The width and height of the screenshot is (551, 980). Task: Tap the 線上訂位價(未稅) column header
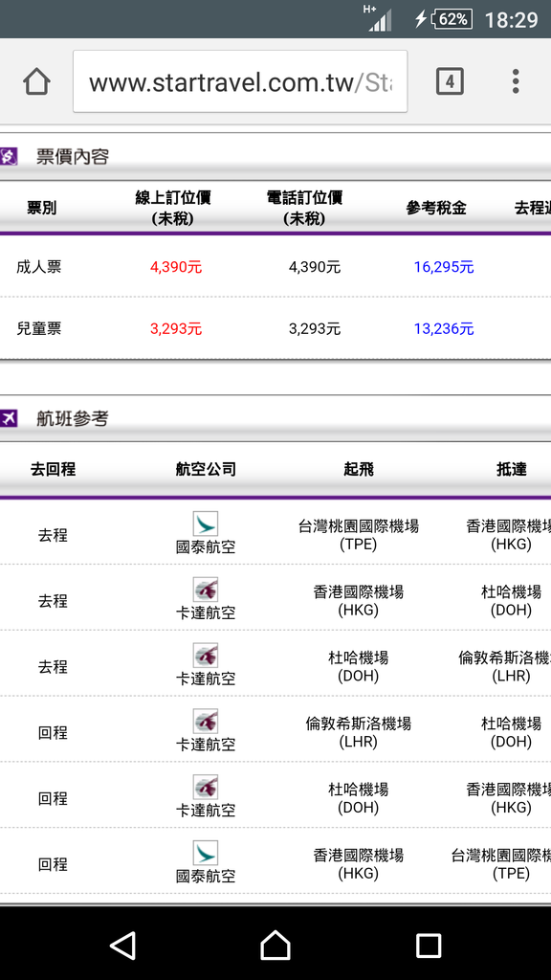pos(173,208)
